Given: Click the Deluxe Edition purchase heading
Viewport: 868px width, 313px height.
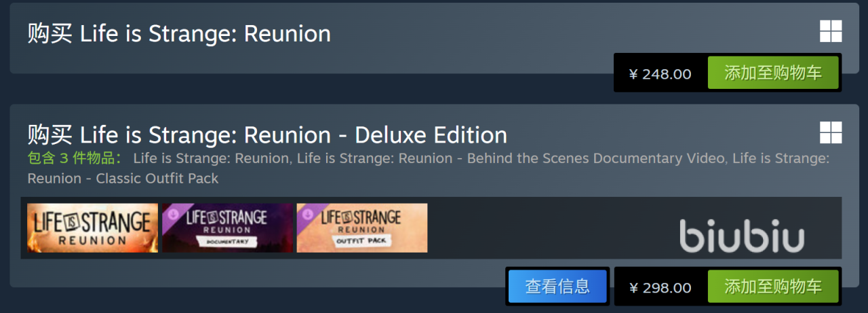Looking at the screenshot, I should 267,135.
